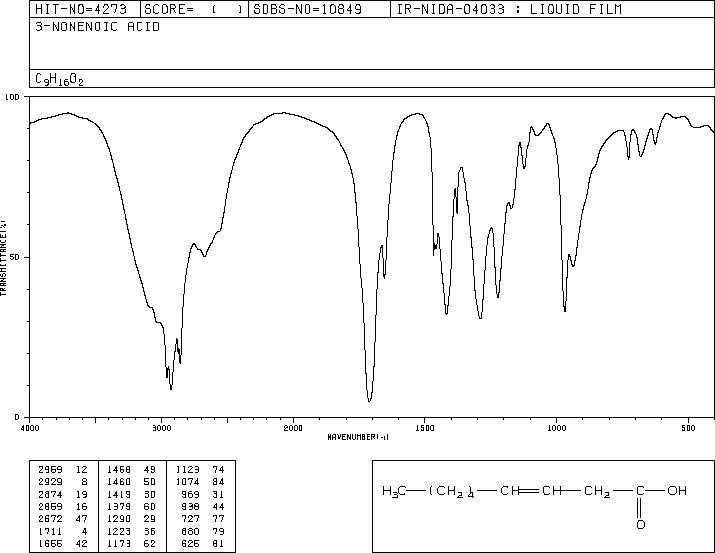715x553 pixels.
Task: Click the peak table entry 938
Action: [x=191, y=506]
